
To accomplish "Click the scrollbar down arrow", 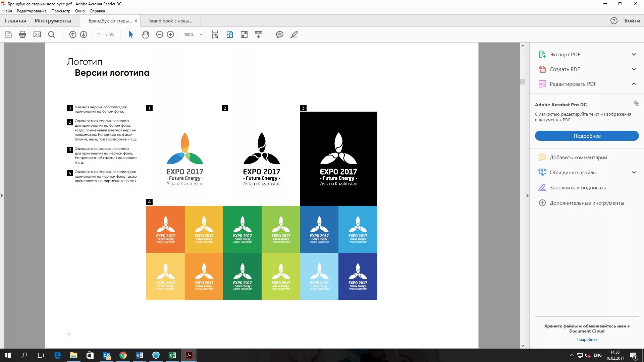I will [x=523, y=346].
